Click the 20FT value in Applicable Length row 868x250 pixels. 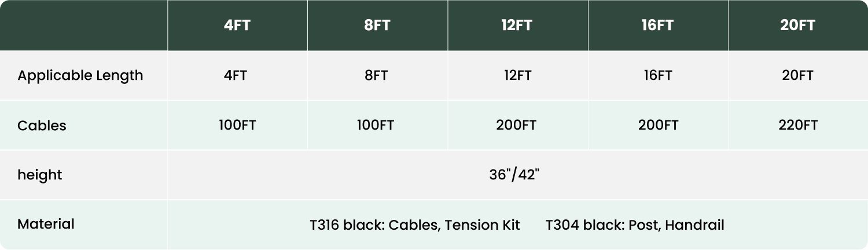797,76
